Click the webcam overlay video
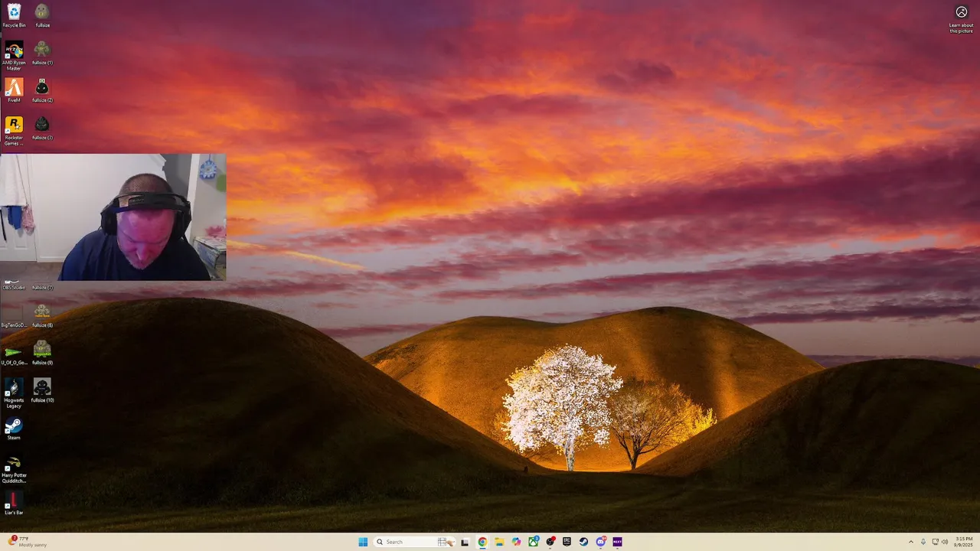The image size is (980, 551). (113, 217)
